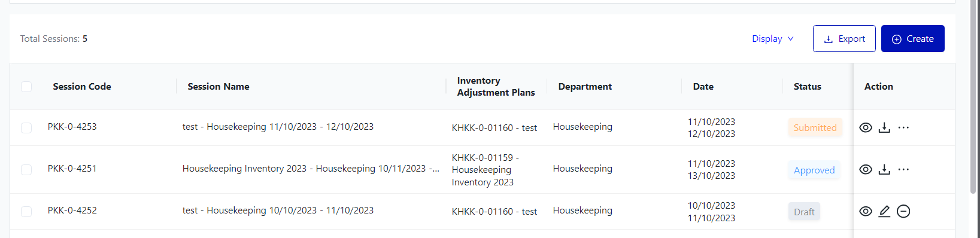Create a new session
980x238 pixels.
coord(912,38)
